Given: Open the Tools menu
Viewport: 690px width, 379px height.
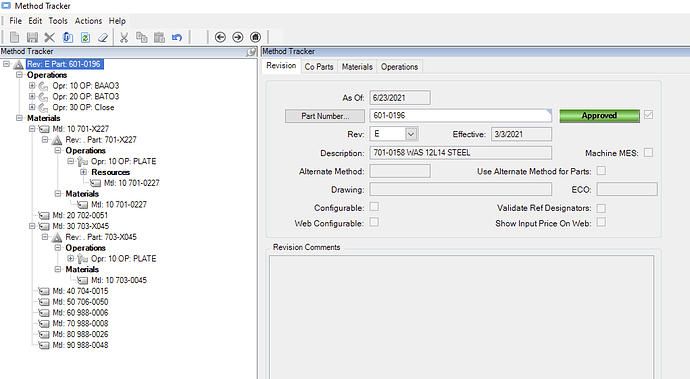Looking at the screenshot, I should click(58, 21).
